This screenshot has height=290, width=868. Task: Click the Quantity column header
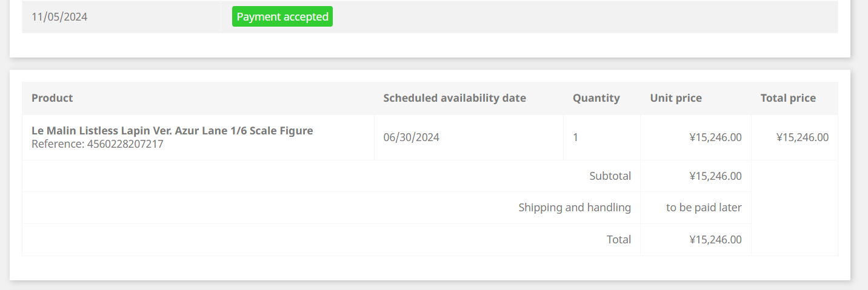click(x=596, y=98)
